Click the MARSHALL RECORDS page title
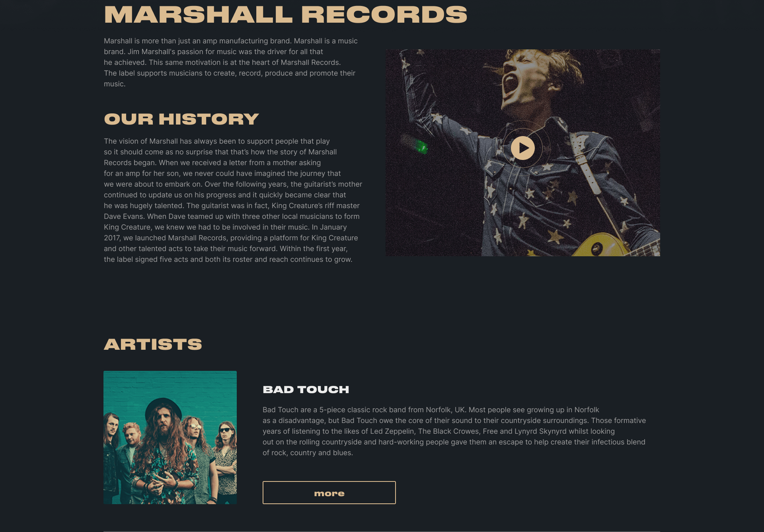 coord(286,14)
